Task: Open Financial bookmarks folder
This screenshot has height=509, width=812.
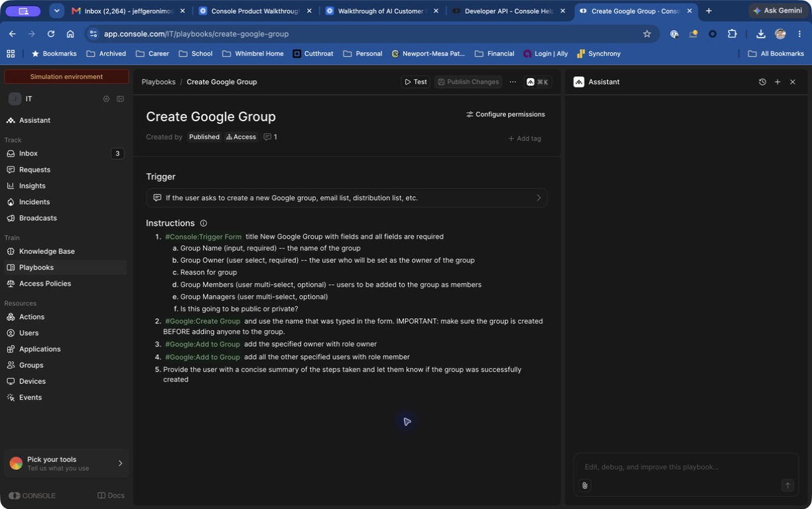Action: click(x=494, y=54)
